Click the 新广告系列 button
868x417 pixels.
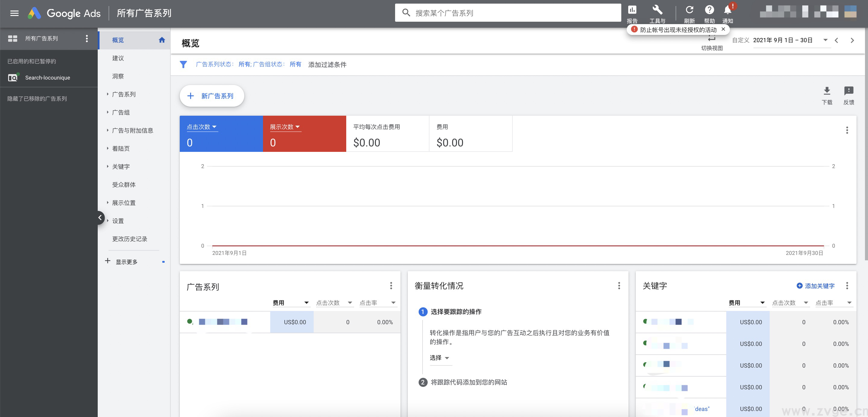coord(211,96)
